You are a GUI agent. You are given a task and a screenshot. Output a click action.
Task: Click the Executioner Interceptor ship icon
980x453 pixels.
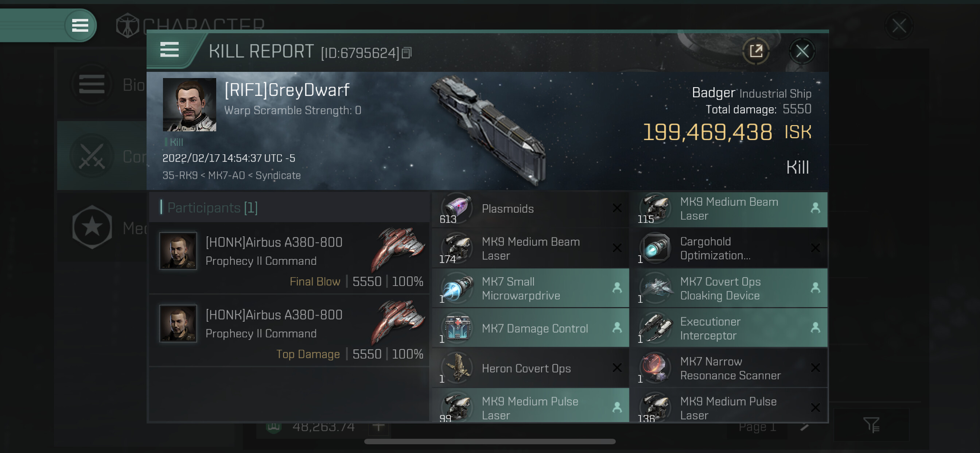pyautogui.click(x=656, y=328)
